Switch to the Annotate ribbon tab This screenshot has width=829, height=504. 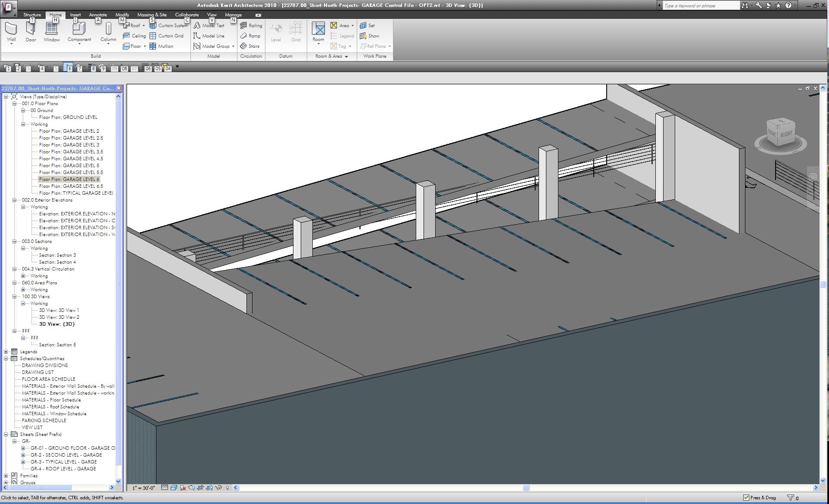(x=98, y=15)
